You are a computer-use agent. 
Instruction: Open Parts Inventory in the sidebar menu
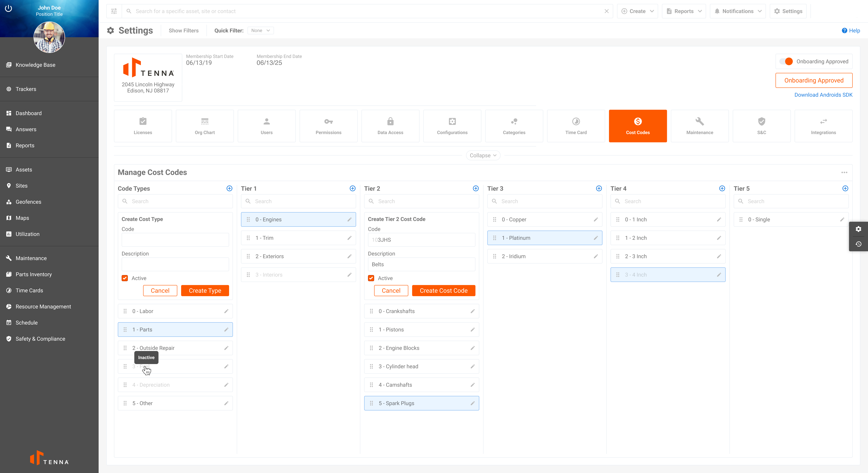click(34, 274)
